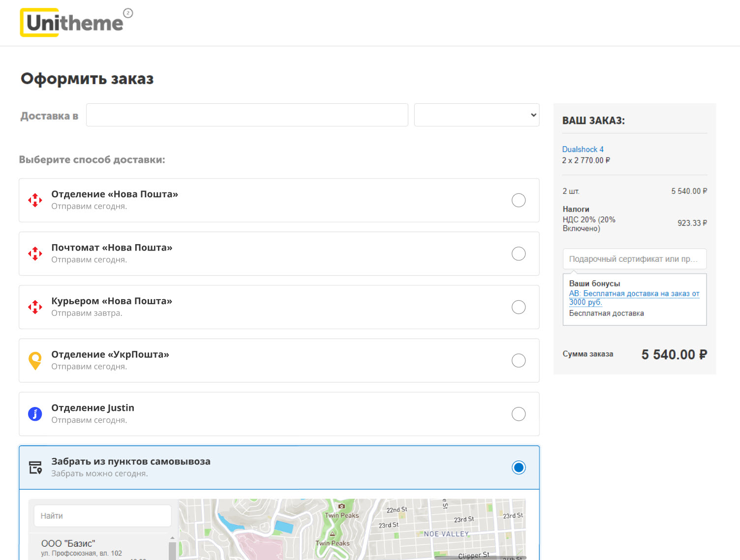Click the Nova Poshta branch logo icon
740x560 pixels.
pos(35,200)
